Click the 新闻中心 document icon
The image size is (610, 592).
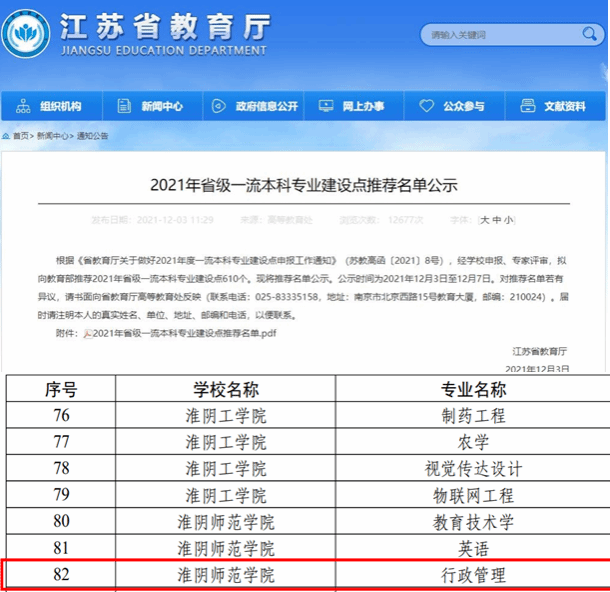coord(124,106)
